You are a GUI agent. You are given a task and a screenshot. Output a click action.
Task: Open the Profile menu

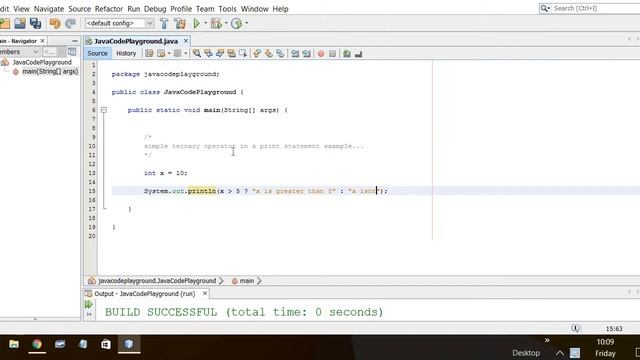point(181,9)
